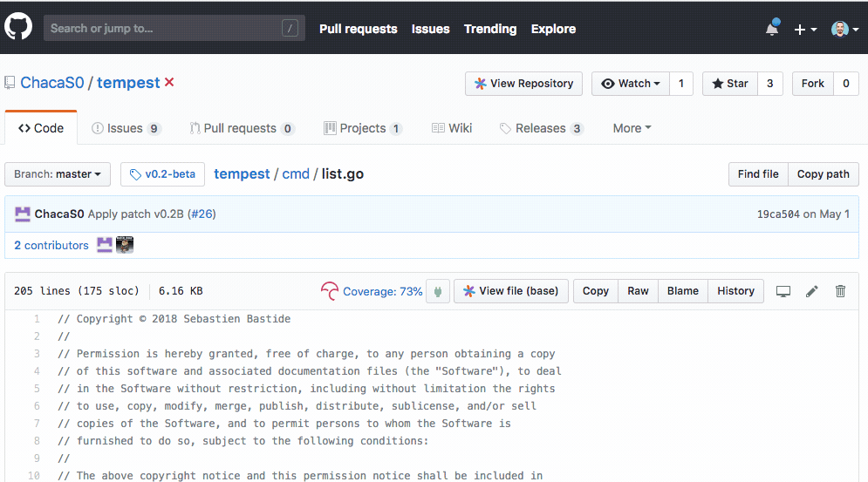Image resolution: width=868 pixels, height=482 pixels.
Task: Toggle the coverage plug icon button
Action: [x=437, y=291]
